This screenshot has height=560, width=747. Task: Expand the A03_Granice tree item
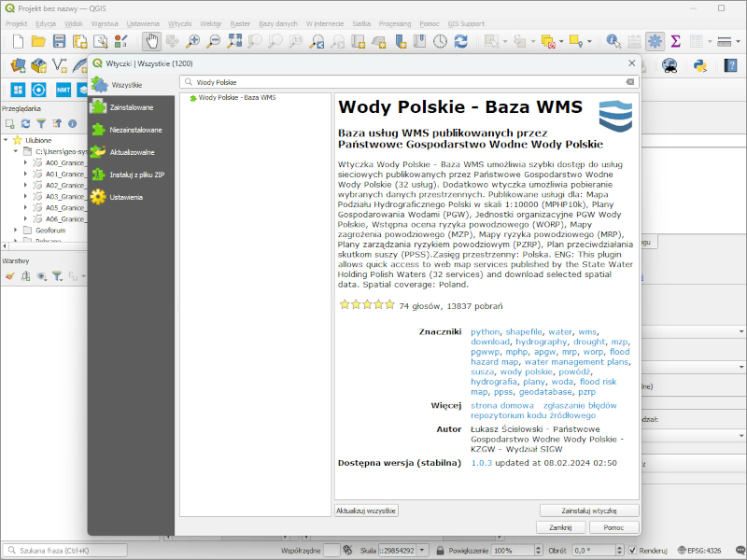pos(25,196)
